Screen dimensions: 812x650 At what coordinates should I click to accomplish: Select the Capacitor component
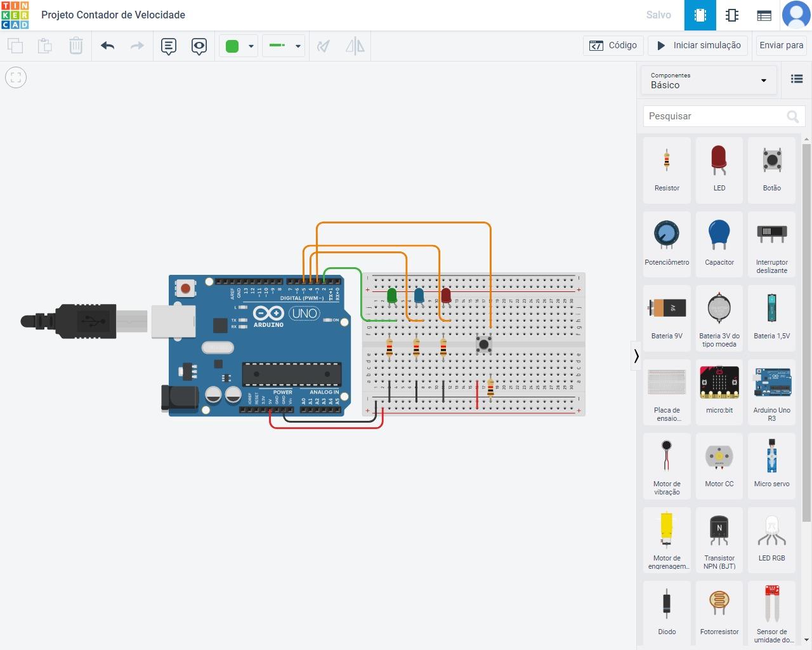pos(719,244)
